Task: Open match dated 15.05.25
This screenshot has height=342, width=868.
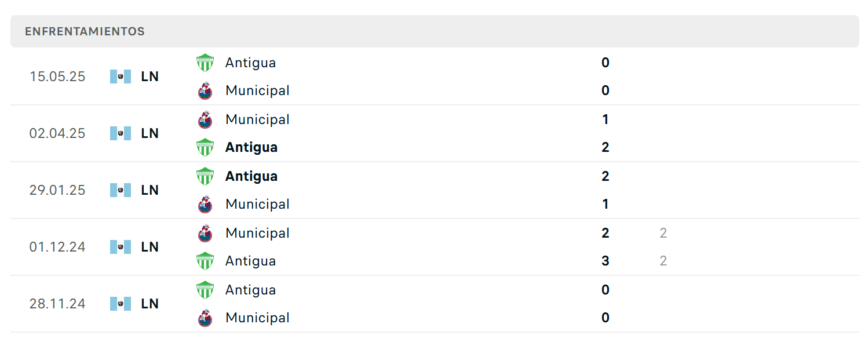Action: point(435,77)
